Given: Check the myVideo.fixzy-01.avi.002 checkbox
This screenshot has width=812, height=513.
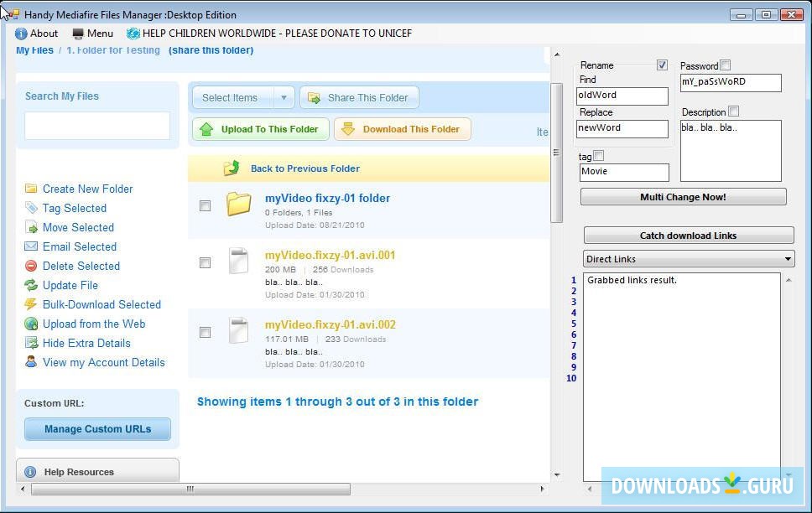Looking at the screenshot, I should click(205, 332).
